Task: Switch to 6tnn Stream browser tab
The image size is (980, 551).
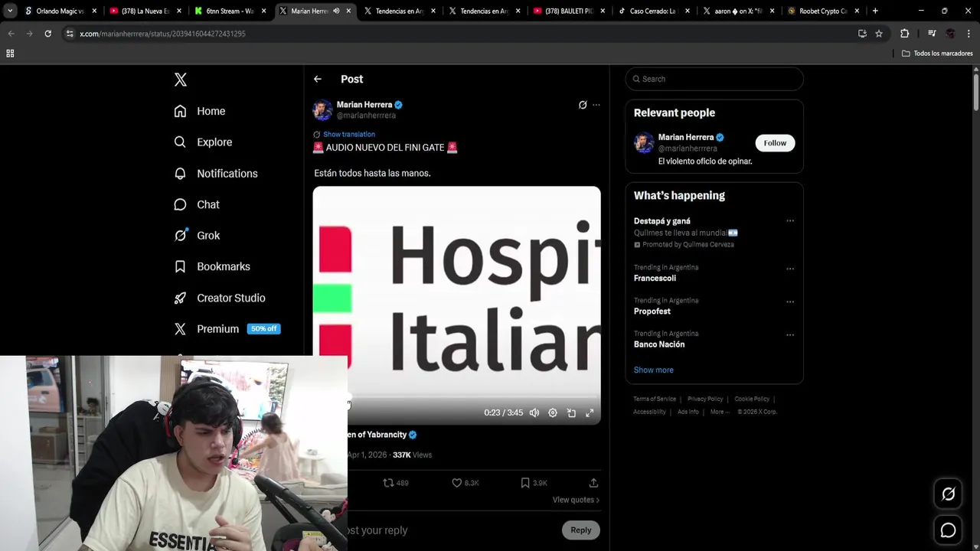Action: (230, 11)
